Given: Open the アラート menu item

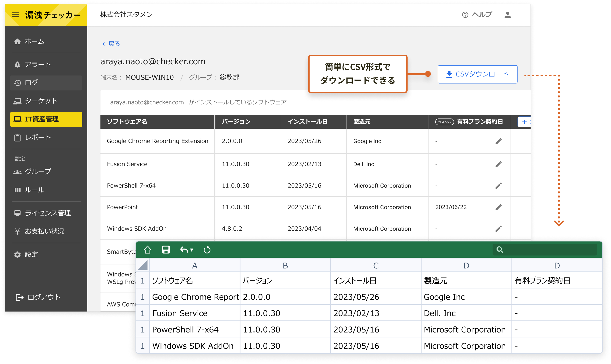Looking at the screenshot, I should (x=46, y=65).
